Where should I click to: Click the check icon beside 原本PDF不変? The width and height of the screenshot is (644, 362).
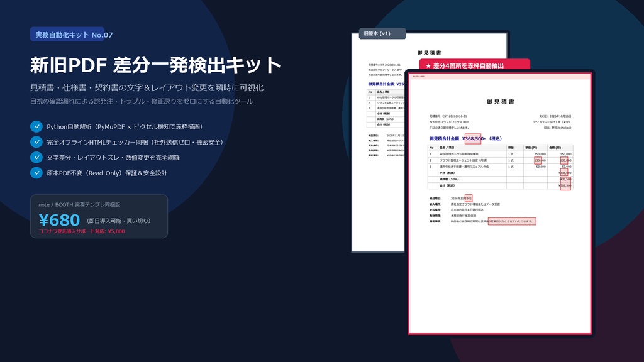point(36,173)
